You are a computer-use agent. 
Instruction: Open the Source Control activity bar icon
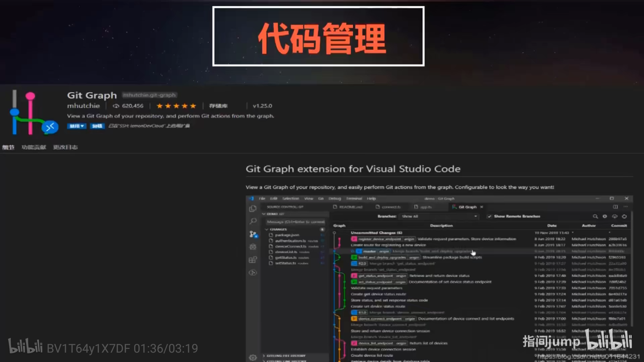click(253, 234)
